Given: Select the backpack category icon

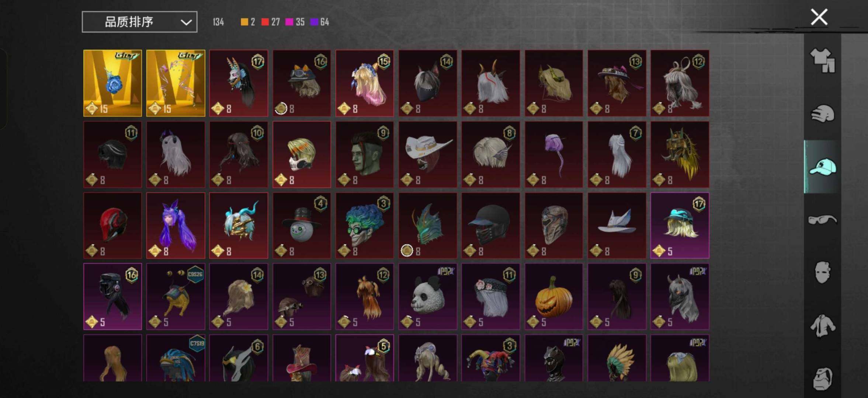Looking at the screenshot, I should coord(823,379).
